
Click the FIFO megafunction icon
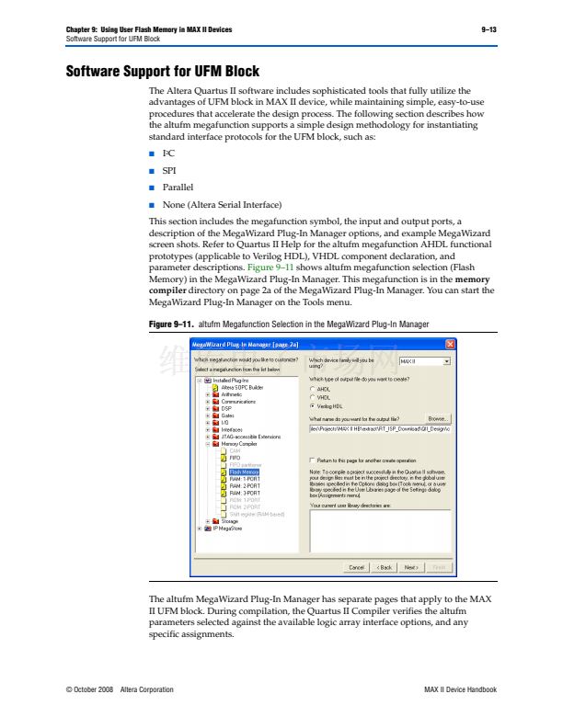pyautogui.click(x=224, y=457)
